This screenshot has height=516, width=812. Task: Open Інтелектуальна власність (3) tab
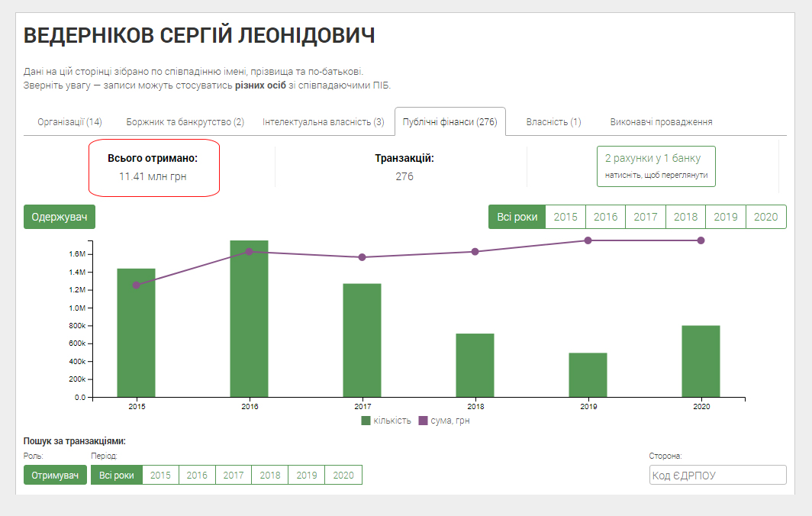pyautogui.click(x=323, y=122)
